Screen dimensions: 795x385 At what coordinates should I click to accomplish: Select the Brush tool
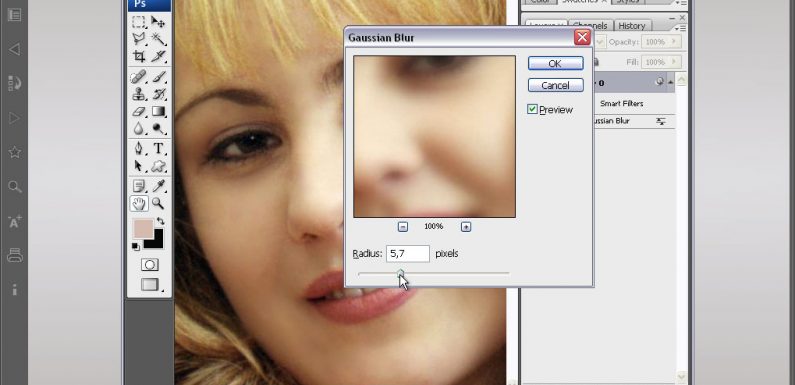coord(158,77)
